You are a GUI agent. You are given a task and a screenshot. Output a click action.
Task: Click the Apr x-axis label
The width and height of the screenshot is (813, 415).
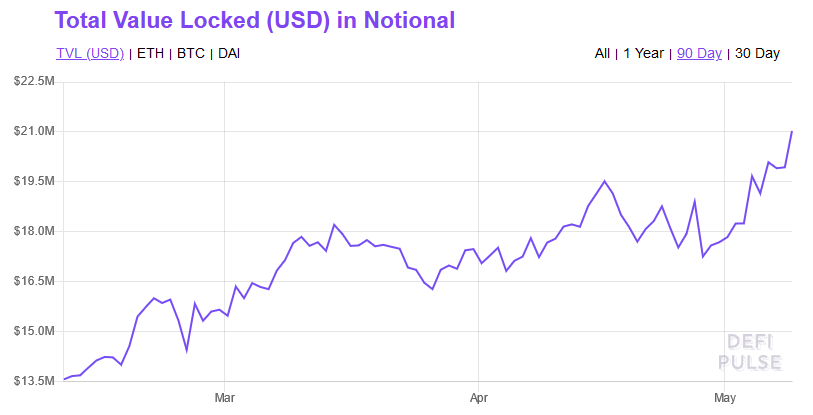pyautogui.click(x=478, y=397)
